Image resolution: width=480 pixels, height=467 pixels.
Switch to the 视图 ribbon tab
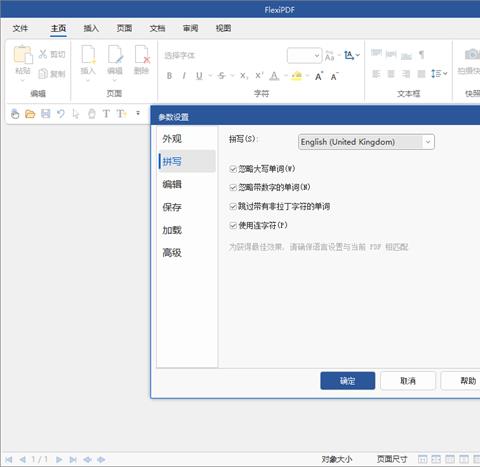[x=223, y=28]
